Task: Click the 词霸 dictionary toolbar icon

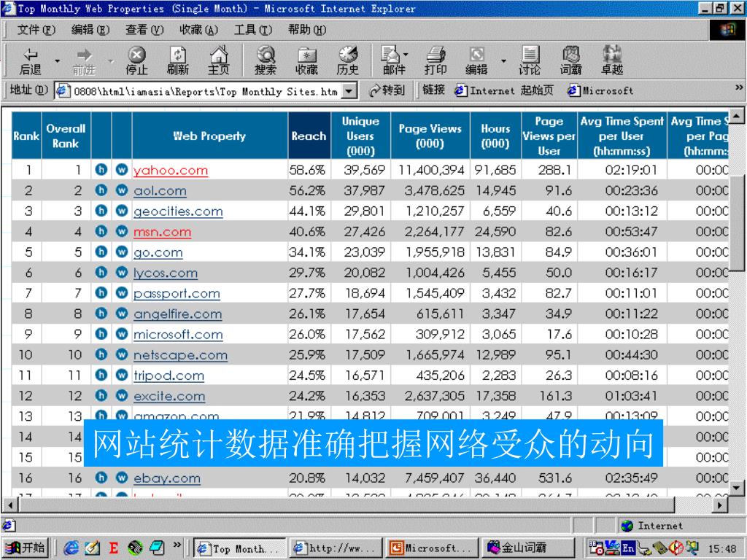Action: (570, 61)
